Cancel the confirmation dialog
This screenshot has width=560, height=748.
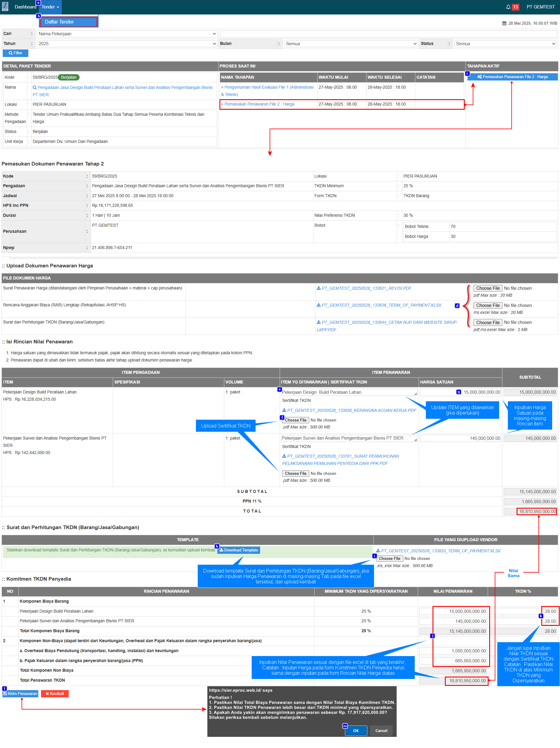(x=381, y=731)
